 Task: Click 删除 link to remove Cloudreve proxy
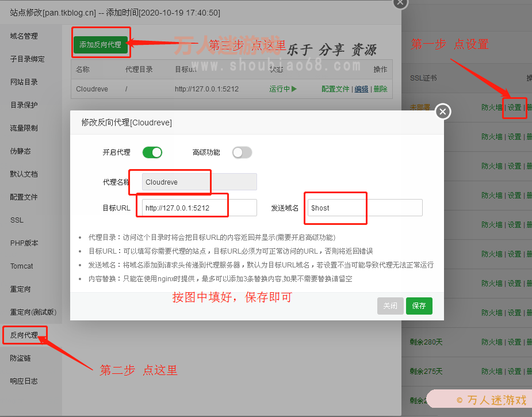(x=380, y=89)
